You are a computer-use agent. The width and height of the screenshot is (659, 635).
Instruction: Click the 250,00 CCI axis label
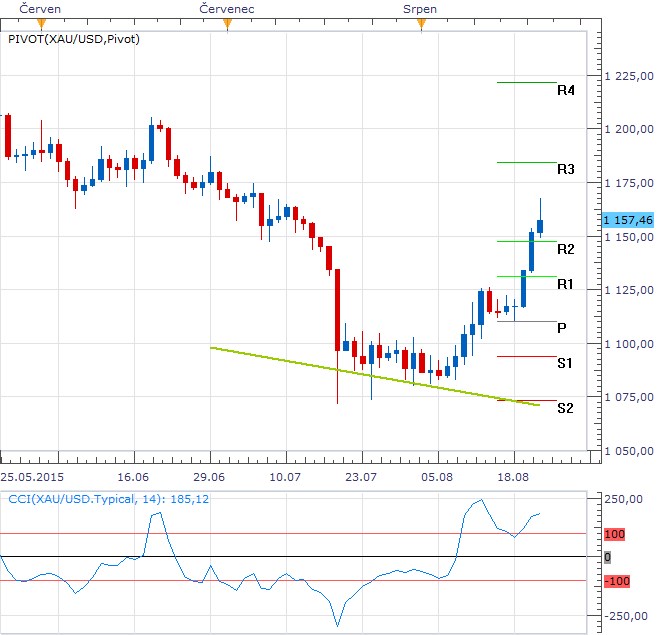point(624,499)
